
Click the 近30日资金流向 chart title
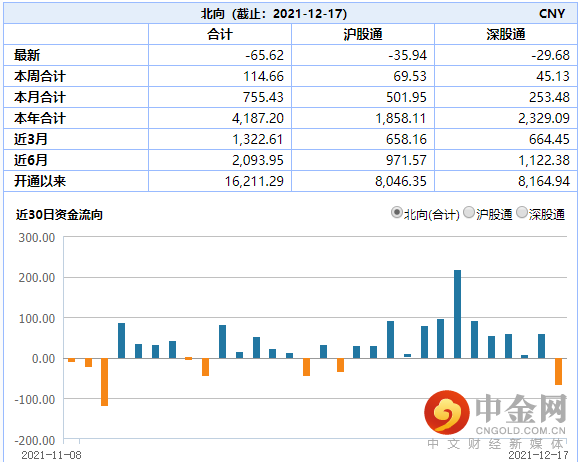[59, 215]
